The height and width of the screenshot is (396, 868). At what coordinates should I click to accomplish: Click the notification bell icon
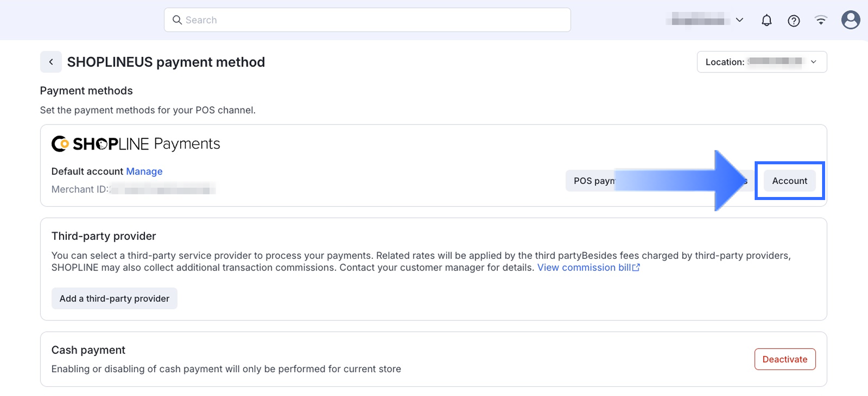(766, 20)
